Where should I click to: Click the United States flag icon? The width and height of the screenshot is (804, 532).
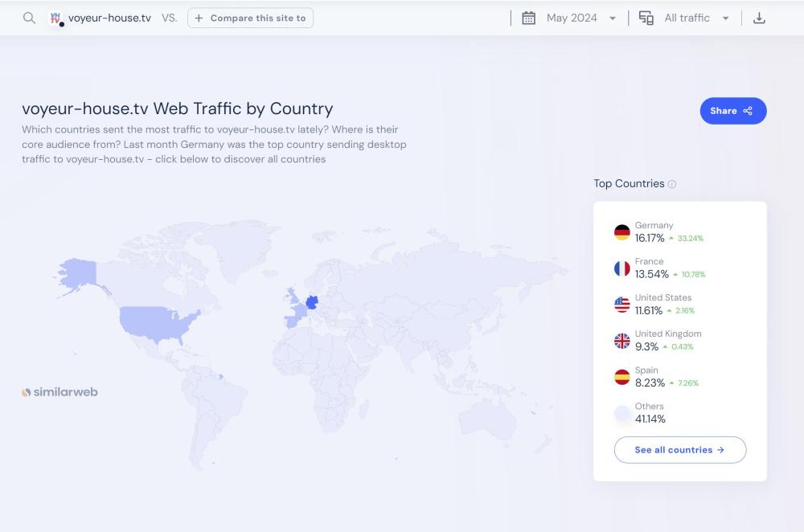click(621, 305)
